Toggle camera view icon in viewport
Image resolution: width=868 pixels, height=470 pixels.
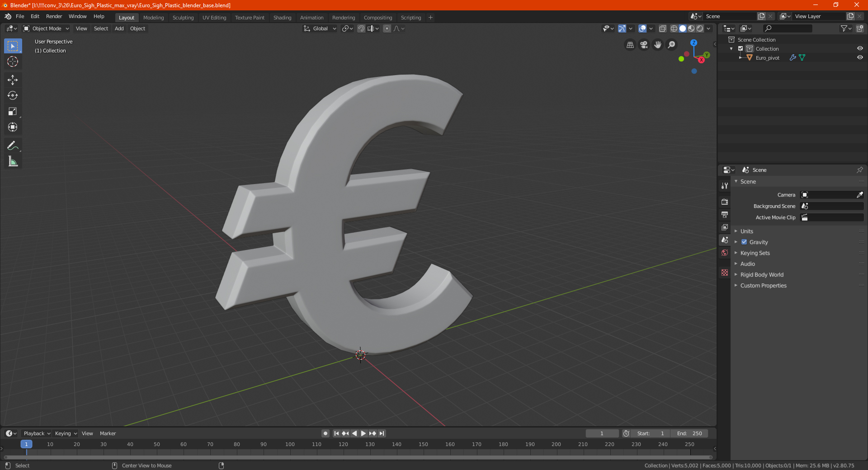pos(644,45)
